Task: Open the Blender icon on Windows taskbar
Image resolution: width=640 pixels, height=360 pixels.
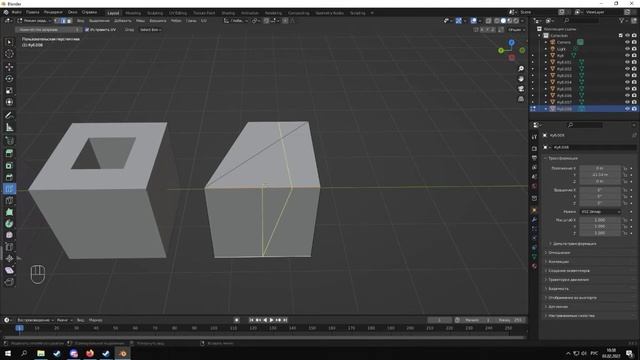Action: [122, 353]
